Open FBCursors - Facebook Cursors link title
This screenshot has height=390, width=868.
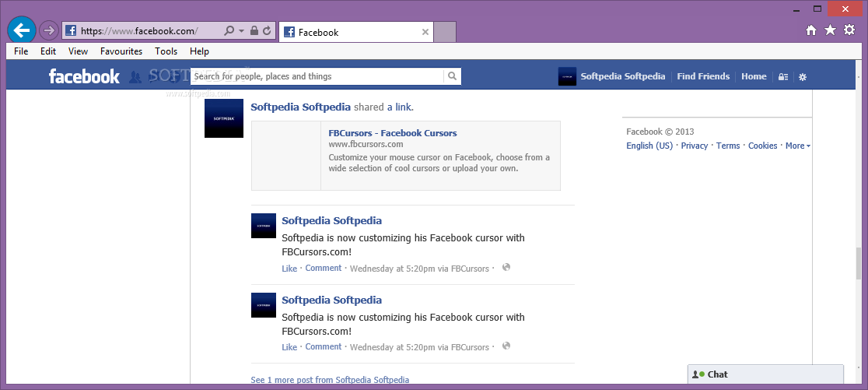coord(393,133)
